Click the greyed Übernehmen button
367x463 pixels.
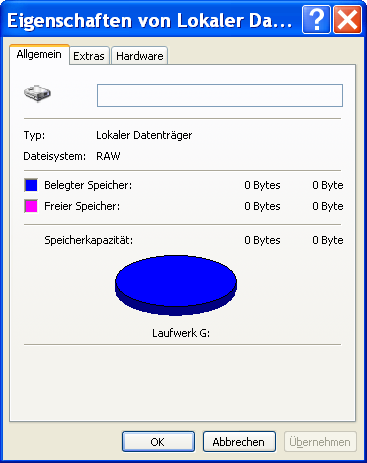[x=320, y=442]
